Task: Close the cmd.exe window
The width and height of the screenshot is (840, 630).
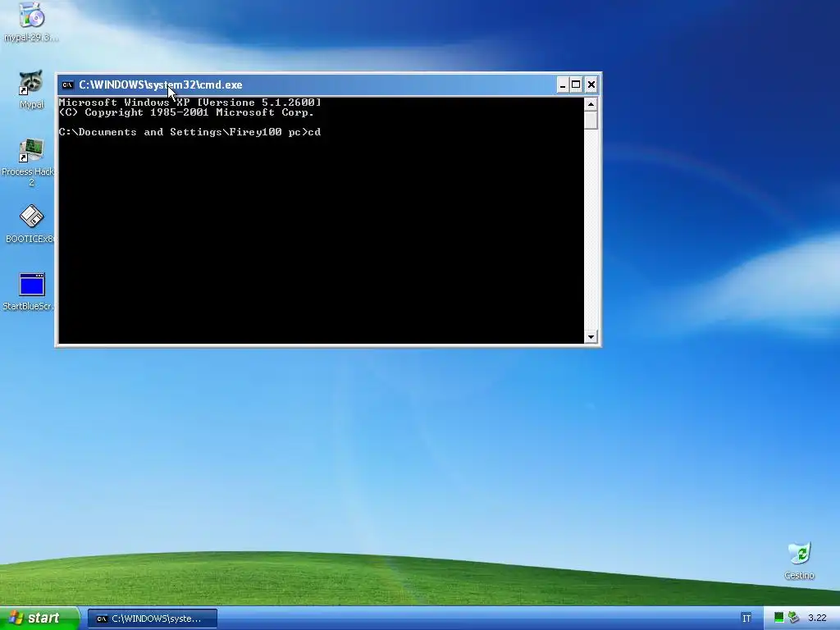Action: pyautogui.click(x=591, y=84)
